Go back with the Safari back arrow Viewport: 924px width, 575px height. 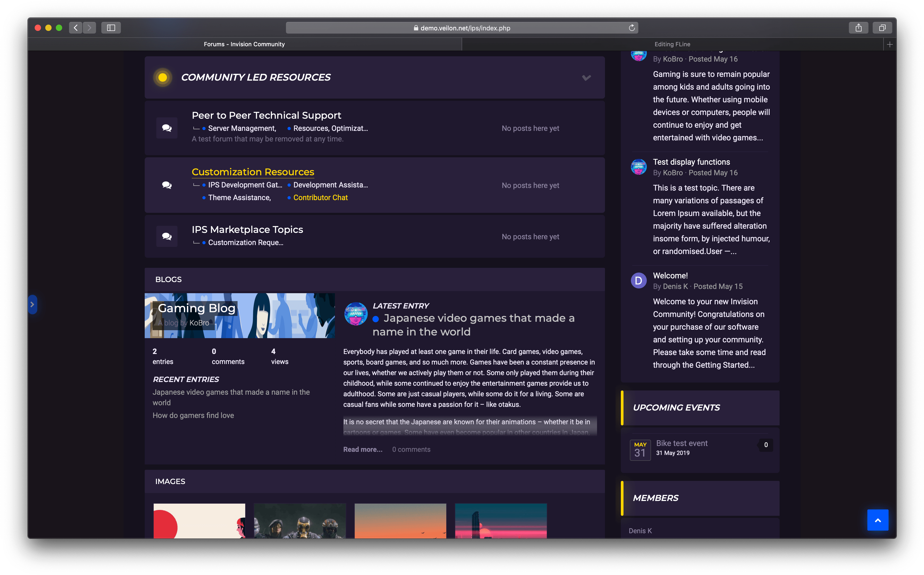coord(76,28)
